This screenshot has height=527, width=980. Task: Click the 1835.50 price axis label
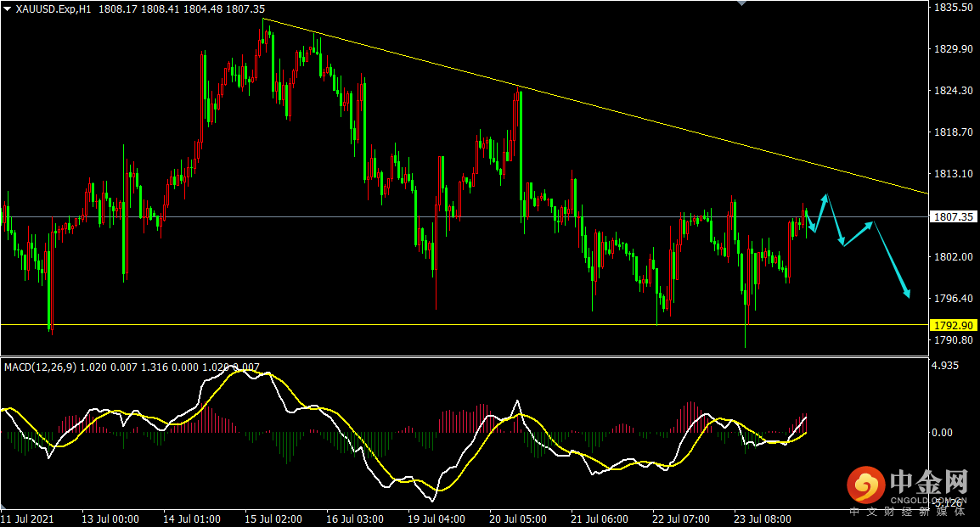pyautogui.click(x=953, y=8)
